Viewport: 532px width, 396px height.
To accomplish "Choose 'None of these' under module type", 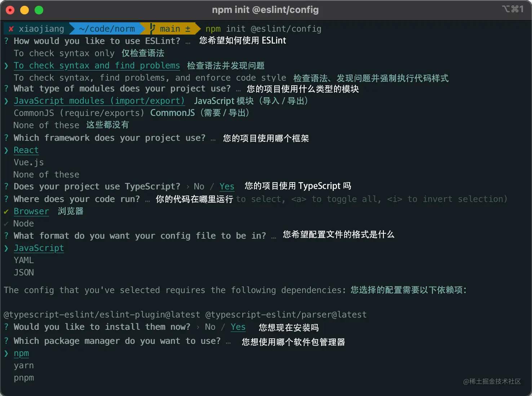I will [46, 125].
